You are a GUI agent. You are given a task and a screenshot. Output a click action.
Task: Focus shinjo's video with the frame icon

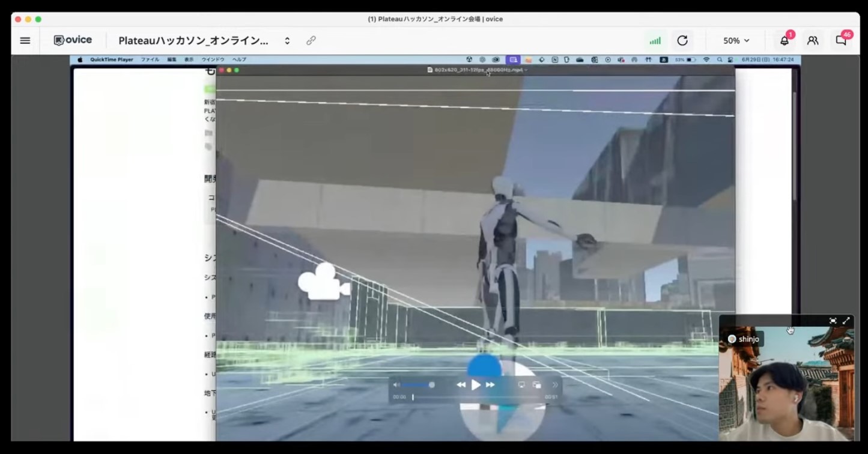coord(833,321)
